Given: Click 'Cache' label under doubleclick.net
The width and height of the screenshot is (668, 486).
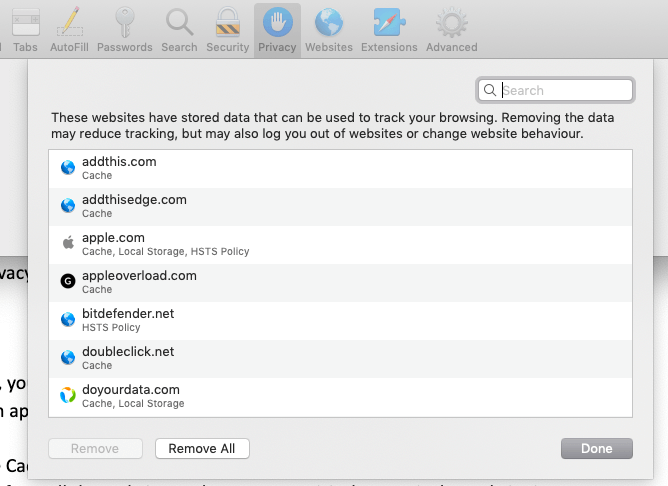Looking at the screenshot, I should pos(97,365).
